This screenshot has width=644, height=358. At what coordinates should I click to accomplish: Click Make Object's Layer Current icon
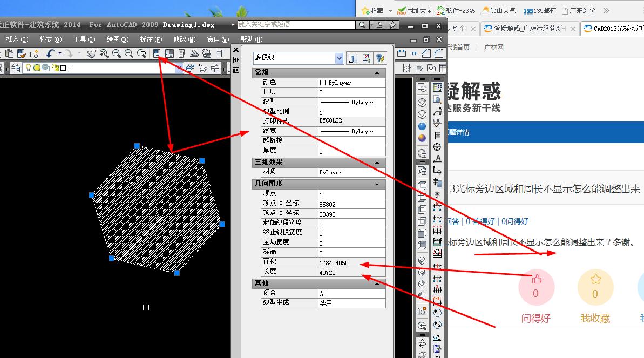[190, 68]
